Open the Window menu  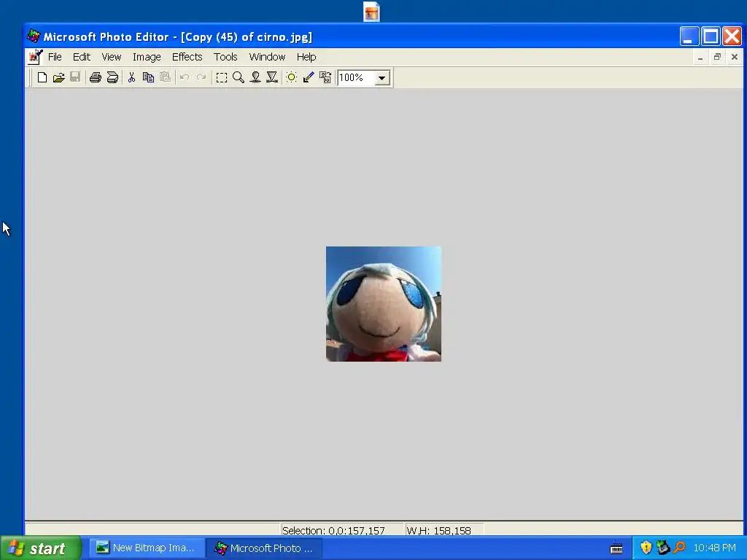267,57
